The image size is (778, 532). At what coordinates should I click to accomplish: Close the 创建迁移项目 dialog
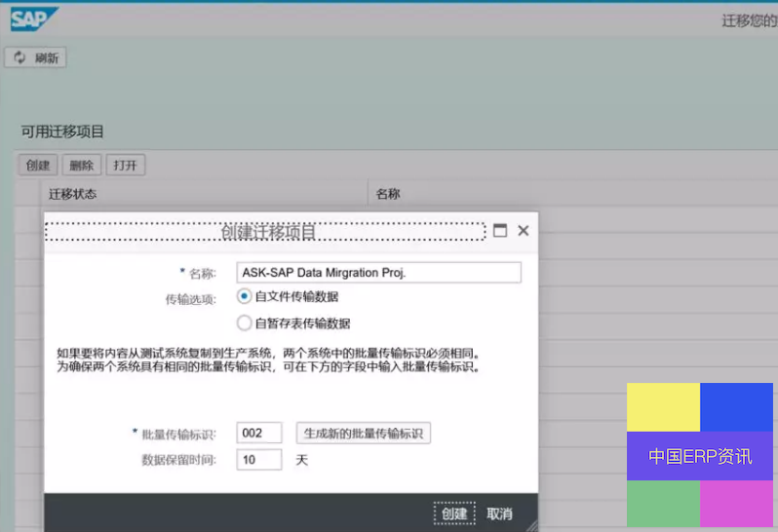(523, 231)
